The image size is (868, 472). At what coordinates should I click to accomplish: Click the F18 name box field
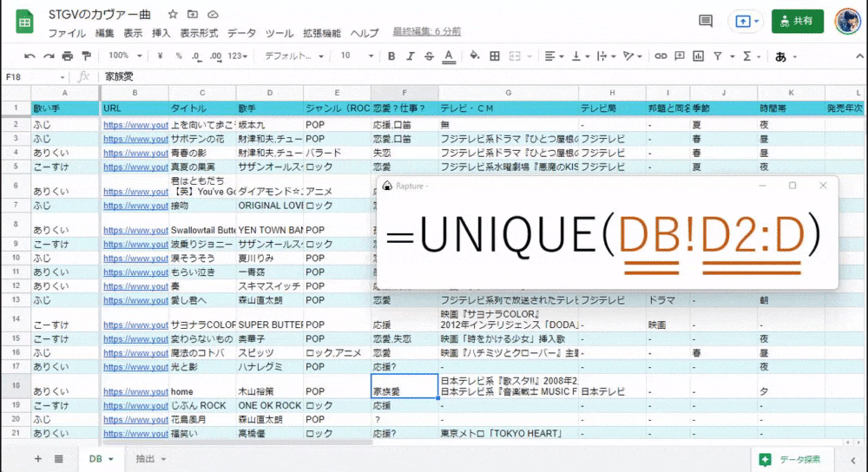(x=35, y=76)
